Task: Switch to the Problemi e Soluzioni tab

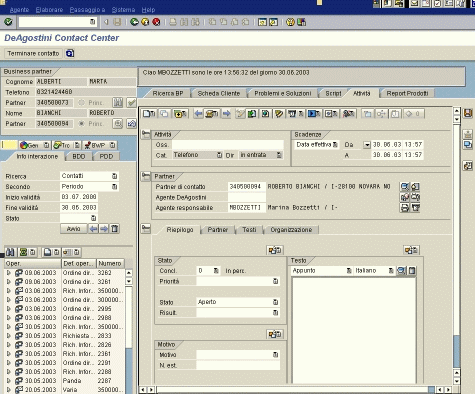Action: tap(283, 93)
